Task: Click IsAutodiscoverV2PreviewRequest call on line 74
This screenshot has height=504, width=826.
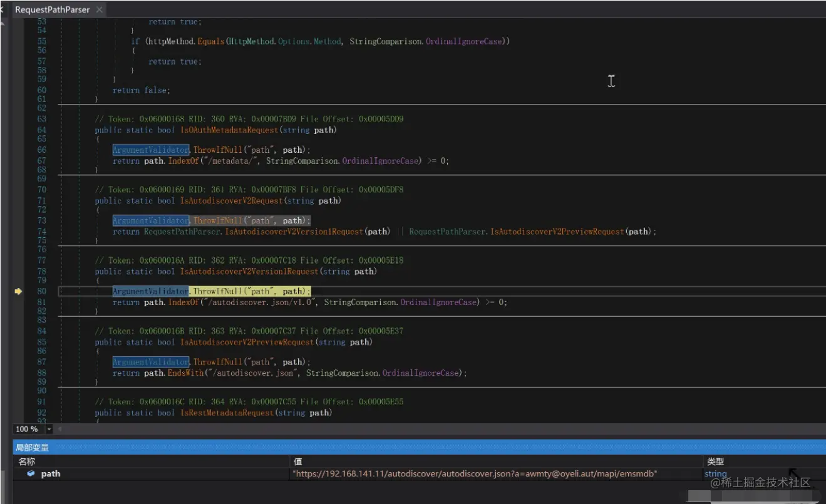Action: point(557,232)
